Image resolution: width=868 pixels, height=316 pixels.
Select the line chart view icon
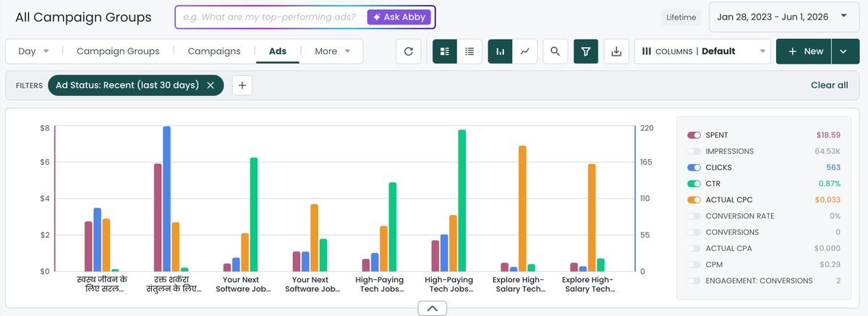point(525,51)
